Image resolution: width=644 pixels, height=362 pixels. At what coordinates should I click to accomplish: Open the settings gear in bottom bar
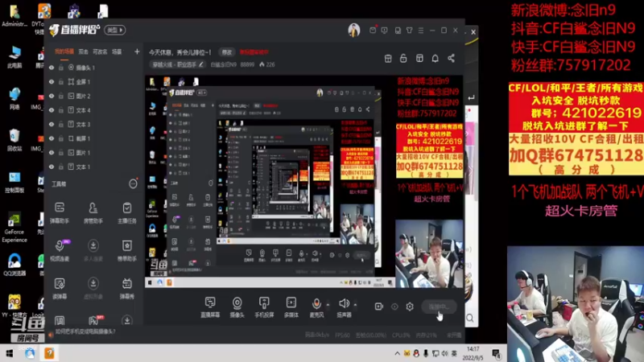(x=410, y=306)
